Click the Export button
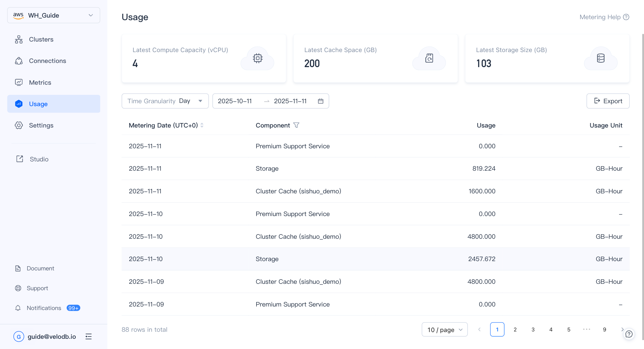 click(608, 101)
